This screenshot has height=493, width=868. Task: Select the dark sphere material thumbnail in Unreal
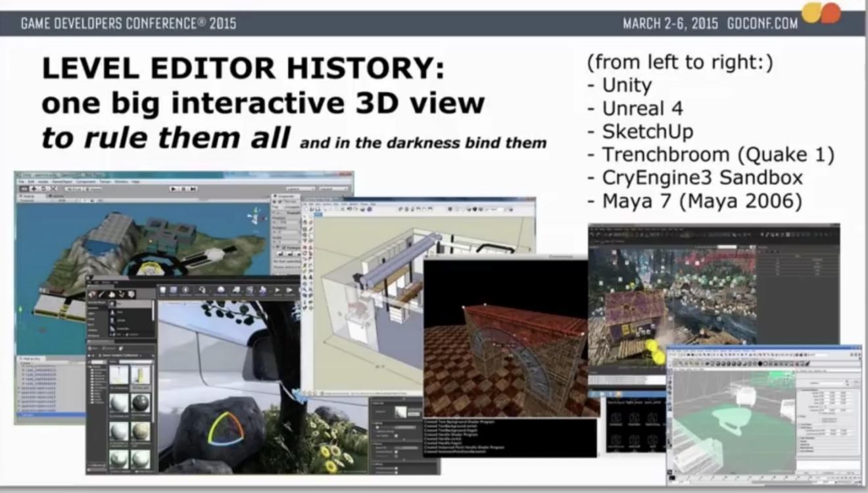point(140,403)
